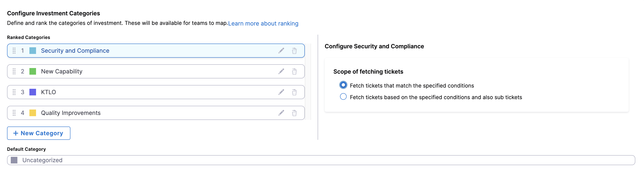This screenshot has height=173, width=644.
Task: Click the Quality Improvements drag handle
Action: (14, 113)
